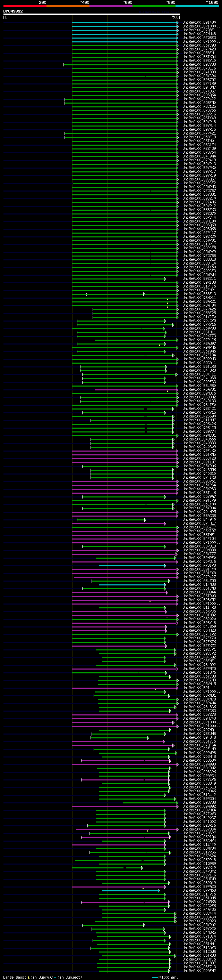The image size is (222, 980).
Task: Click the UniRef100_Q9FJK0 label
Action: pos(199,451)
